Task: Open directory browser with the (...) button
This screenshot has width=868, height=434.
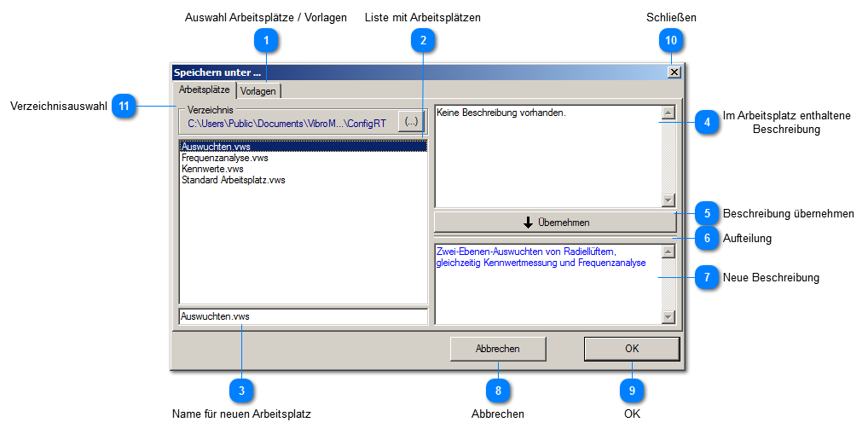Action: (x=411, y=122)
